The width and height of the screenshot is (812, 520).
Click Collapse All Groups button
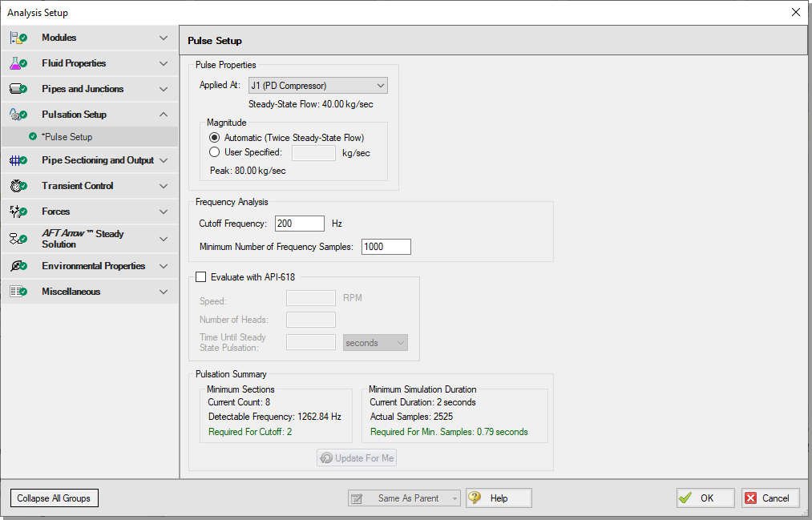click(55, 498)
